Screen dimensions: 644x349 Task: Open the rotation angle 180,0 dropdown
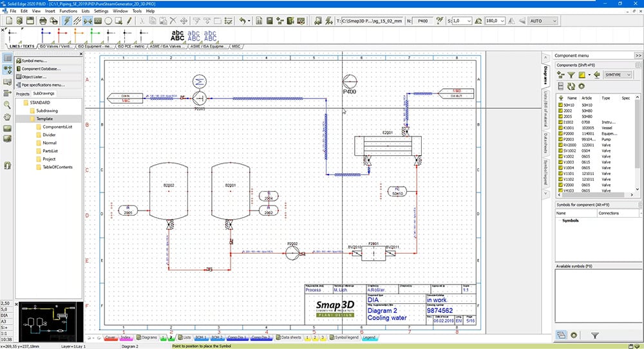coord(502,21)
